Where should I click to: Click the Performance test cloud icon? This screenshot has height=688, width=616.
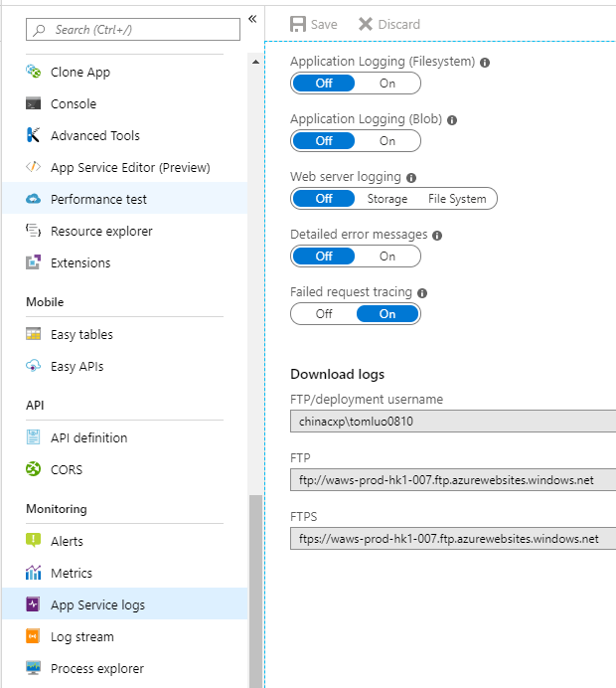tap(34, 199)
